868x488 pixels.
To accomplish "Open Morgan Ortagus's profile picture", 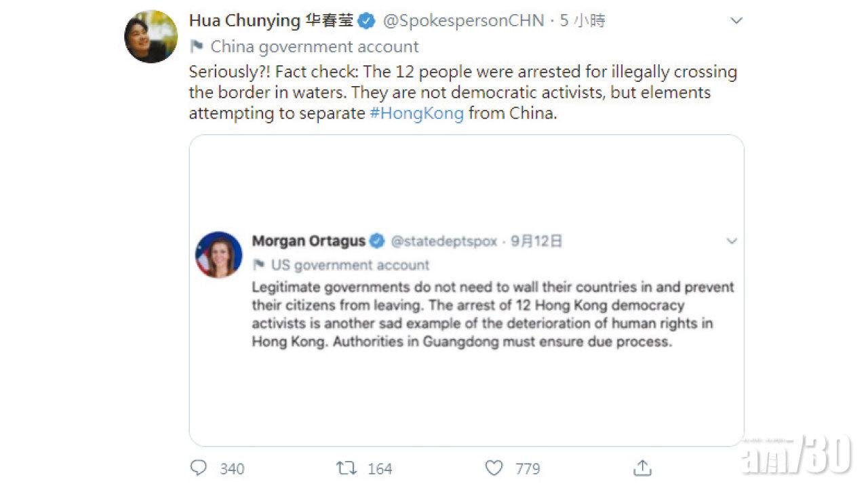I will (219, 255).
